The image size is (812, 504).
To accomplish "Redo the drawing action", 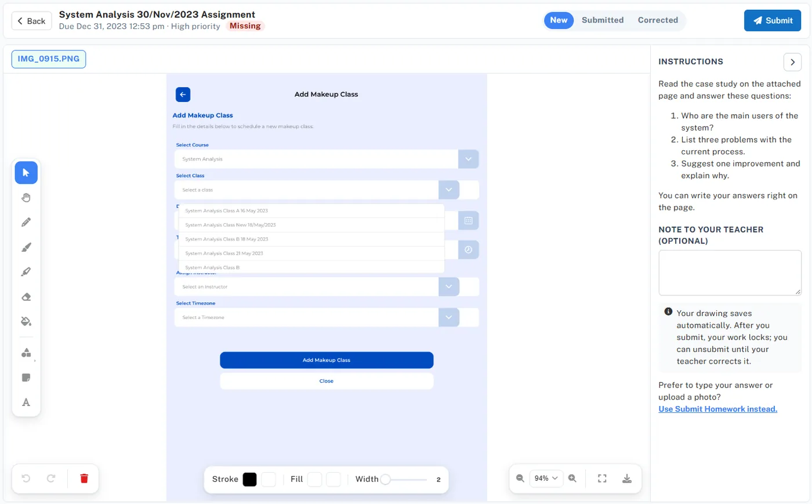I will (x=51, y=478).
